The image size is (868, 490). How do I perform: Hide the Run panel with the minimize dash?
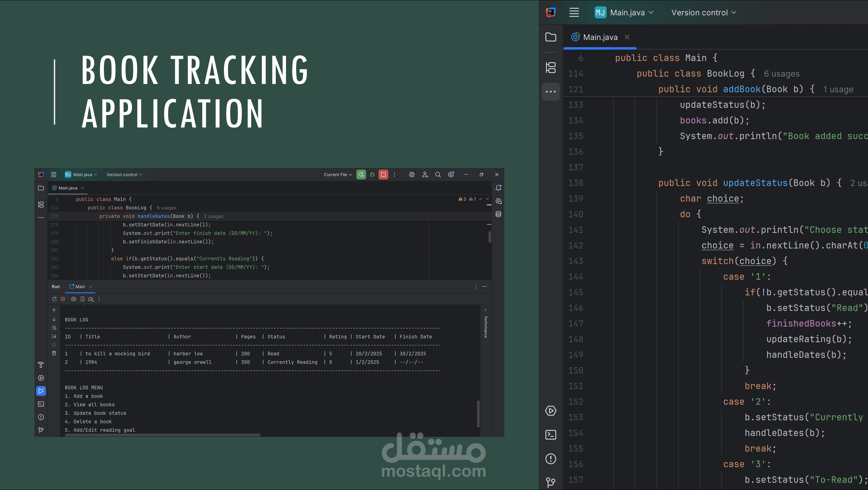pyautogui.click(x=484, y=286)
